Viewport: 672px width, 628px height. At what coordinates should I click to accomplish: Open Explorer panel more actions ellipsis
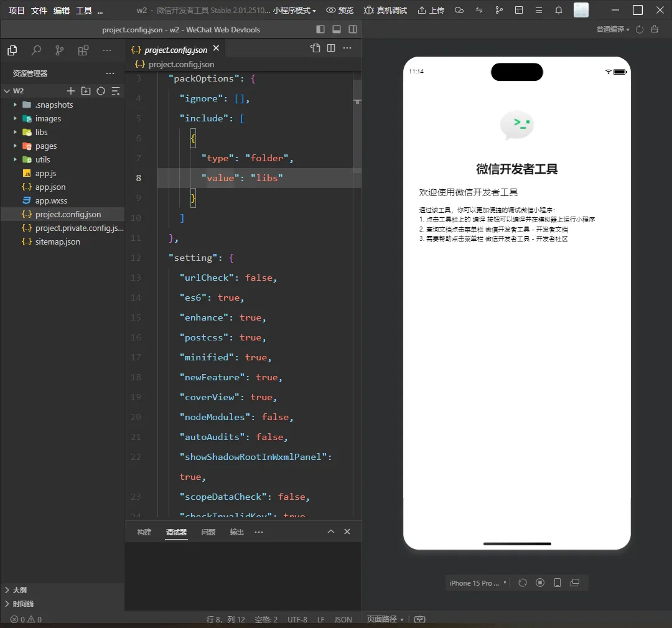tap(110, 73)
